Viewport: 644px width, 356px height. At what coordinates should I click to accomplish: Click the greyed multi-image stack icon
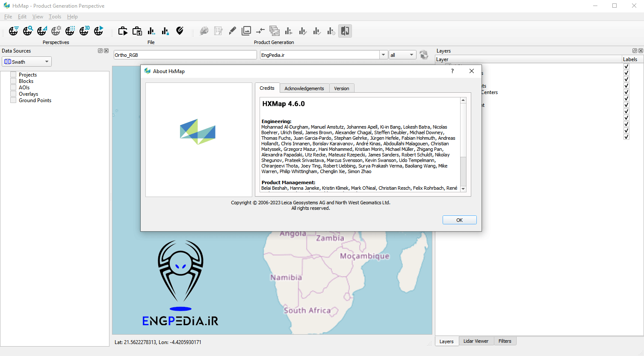pyautogui.click(x=275, y=31)
